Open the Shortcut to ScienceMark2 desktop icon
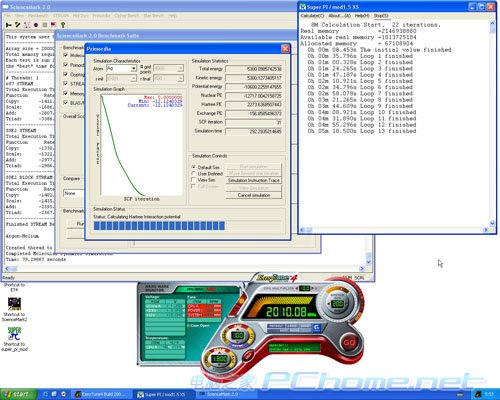 14,309
